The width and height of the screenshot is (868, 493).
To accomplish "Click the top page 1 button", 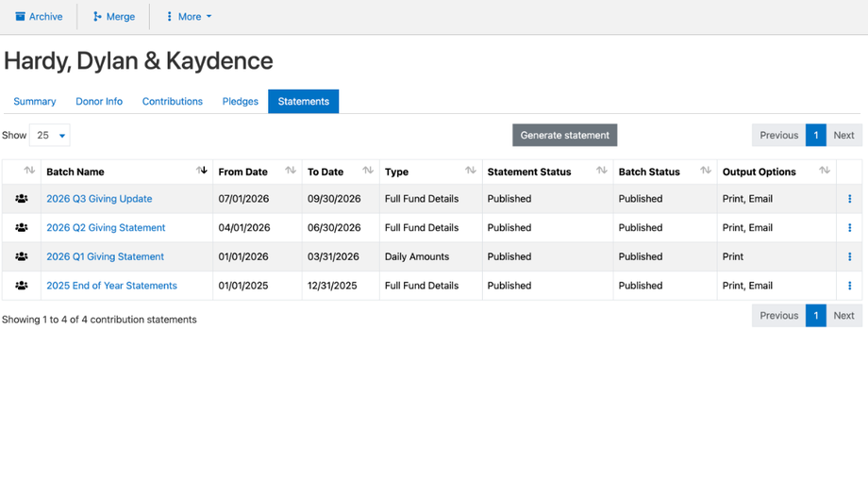I will pos(816,135).
